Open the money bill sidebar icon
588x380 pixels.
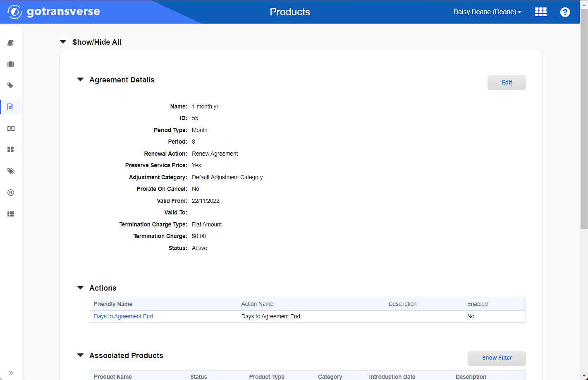click(x=11, y=128)
